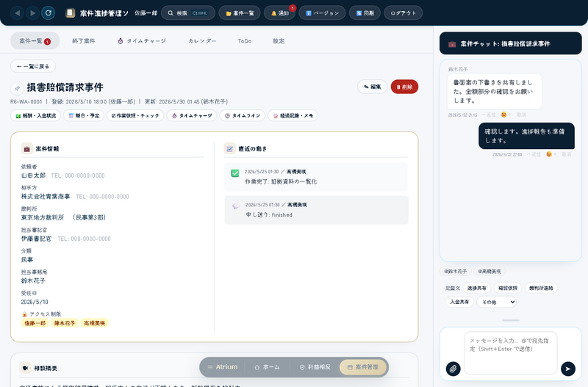Open the 設定 tab

279,41
